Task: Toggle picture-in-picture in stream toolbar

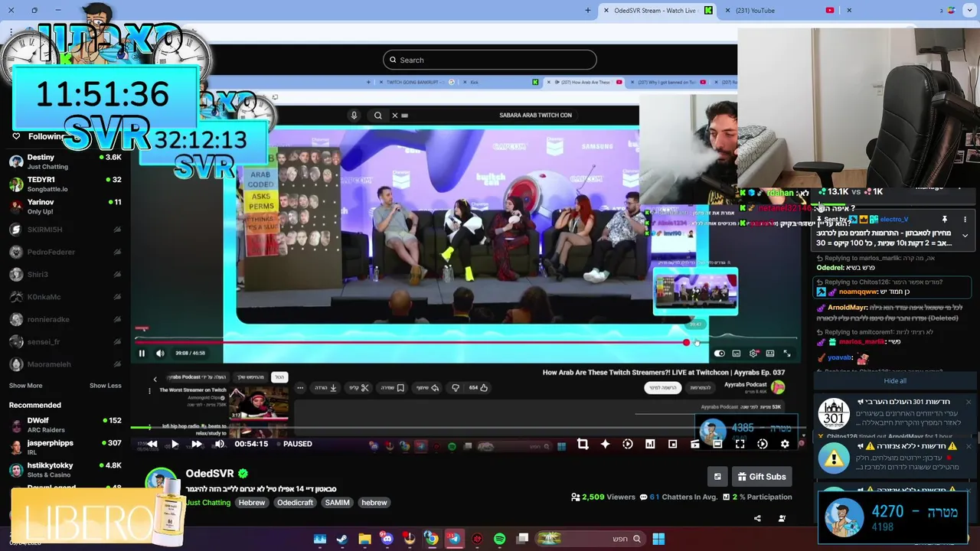Action: (672, 444)
